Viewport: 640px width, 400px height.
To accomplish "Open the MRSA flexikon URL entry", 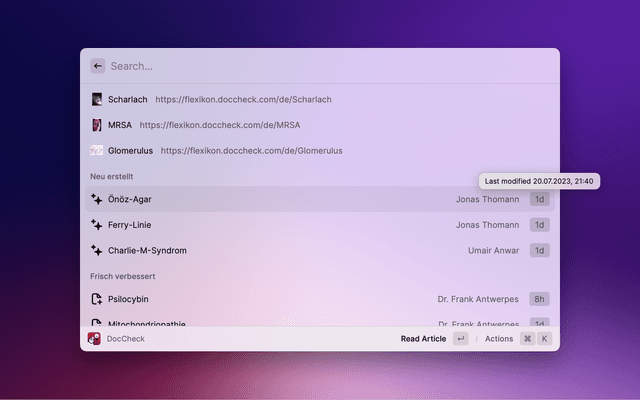I will [219, 125].
